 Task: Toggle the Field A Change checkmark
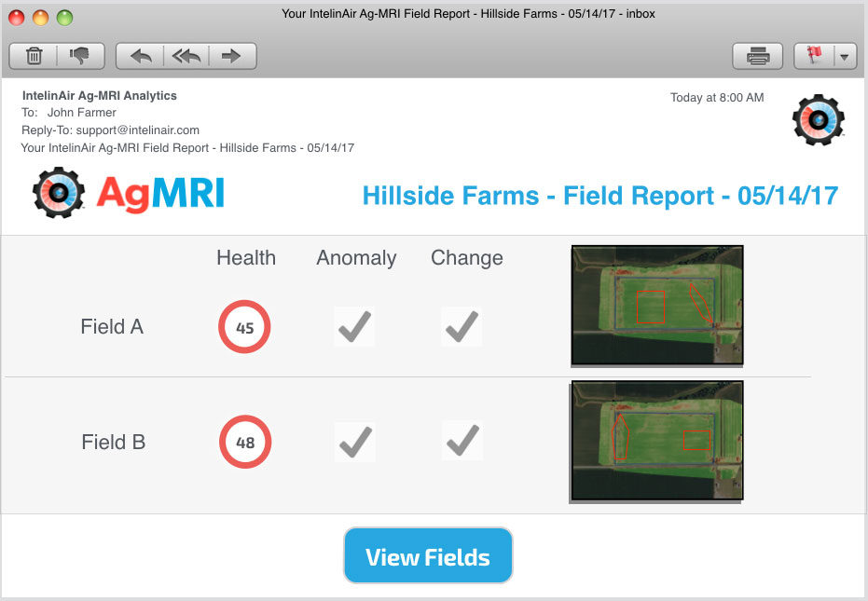(x=462, y=326)
